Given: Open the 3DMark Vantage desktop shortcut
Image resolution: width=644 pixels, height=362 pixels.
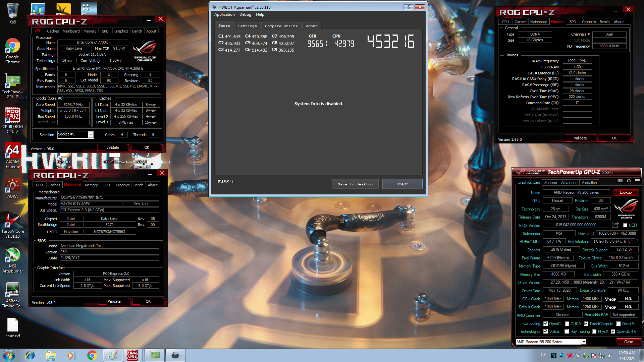Looking at the screenshot, I should pyautogui.click(x=63, y=161).
